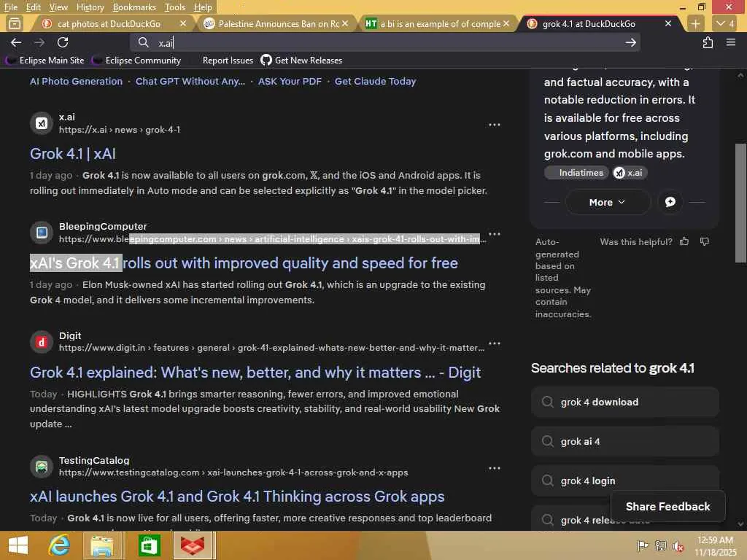Click the Indiatimes source chip
Image resolution: width=747 pixels, height=560 pixels.
click(576, 172)
